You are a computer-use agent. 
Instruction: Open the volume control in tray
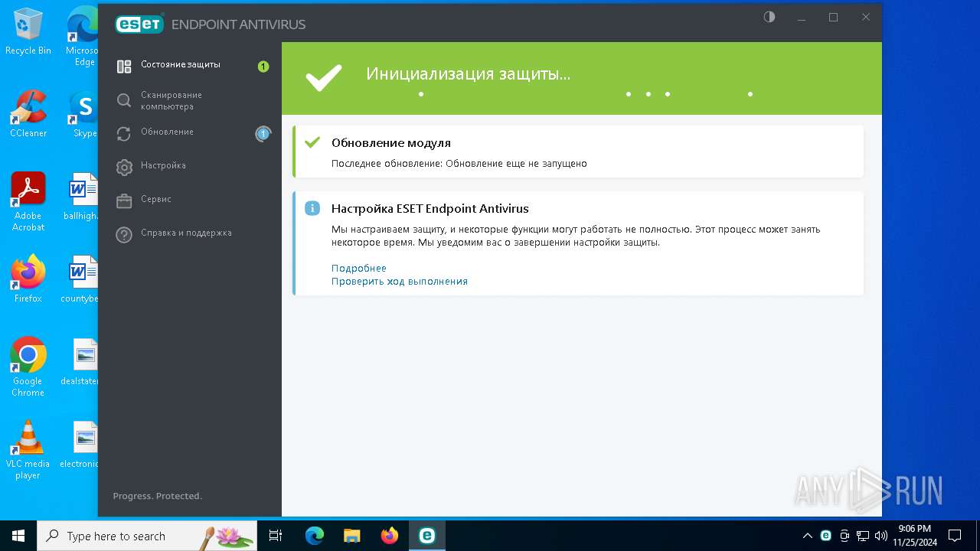coord(880,536)
